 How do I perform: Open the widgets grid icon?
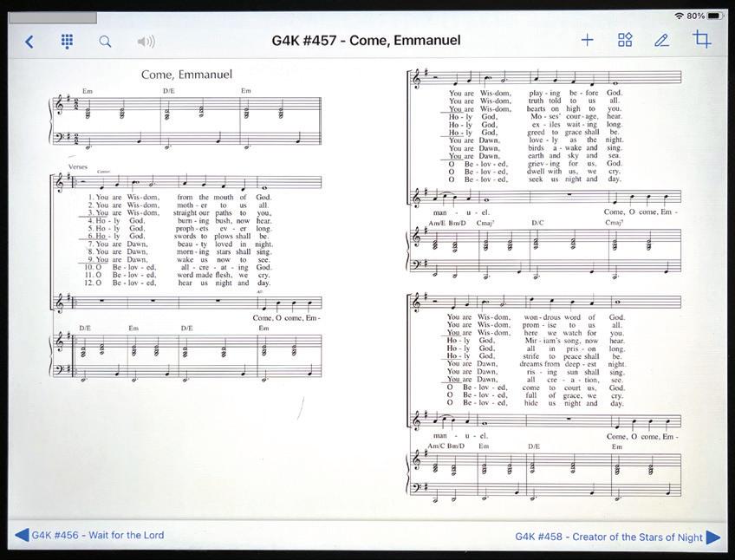point(625,40)
